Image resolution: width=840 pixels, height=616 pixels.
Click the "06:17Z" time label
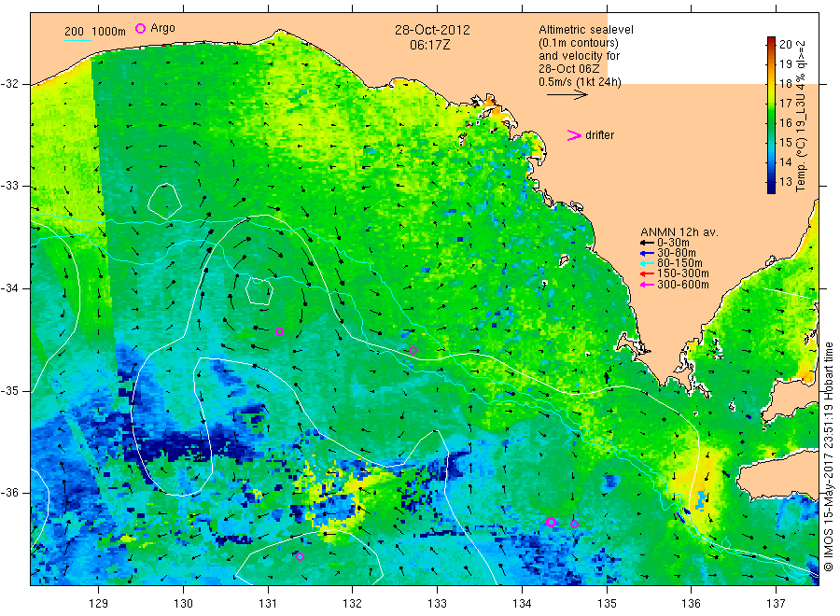tap(429, 45)
